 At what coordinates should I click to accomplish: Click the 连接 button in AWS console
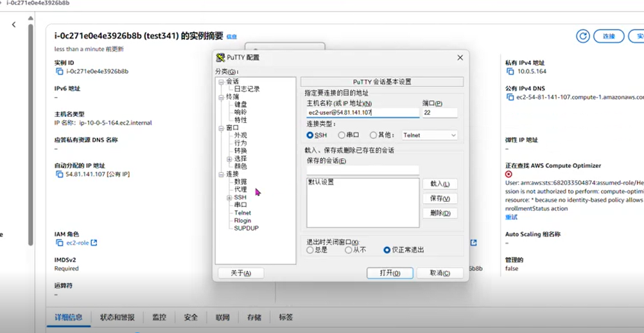click(609, 36)
